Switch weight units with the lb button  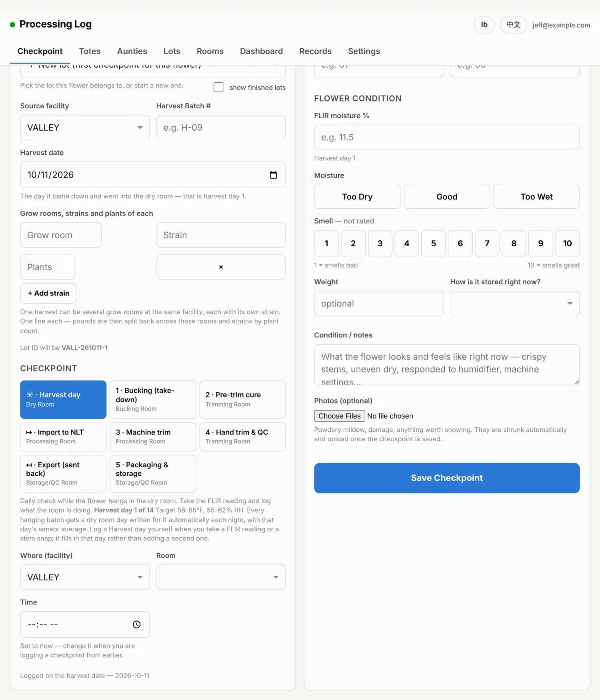(x=484, y=25)
